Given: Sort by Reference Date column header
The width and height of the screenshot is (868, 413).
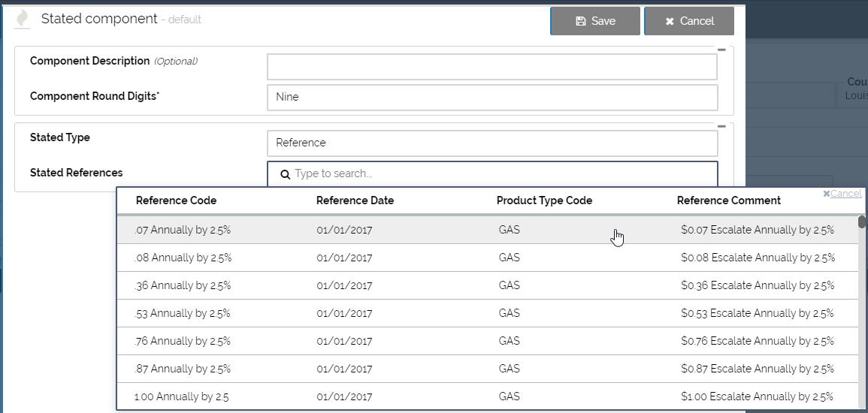Looking at the screenshot, I should 355,200.
